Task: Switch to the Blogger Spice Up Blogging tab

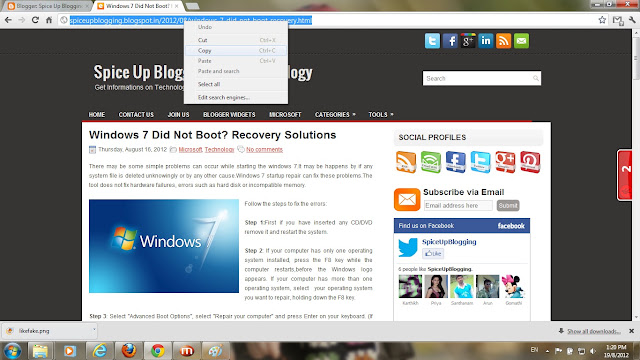Action: tap(48, 6)
